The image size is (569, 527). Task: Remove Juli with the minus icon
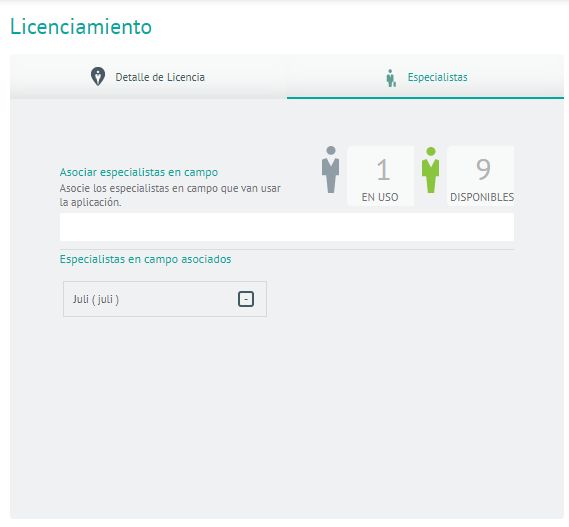246,299
